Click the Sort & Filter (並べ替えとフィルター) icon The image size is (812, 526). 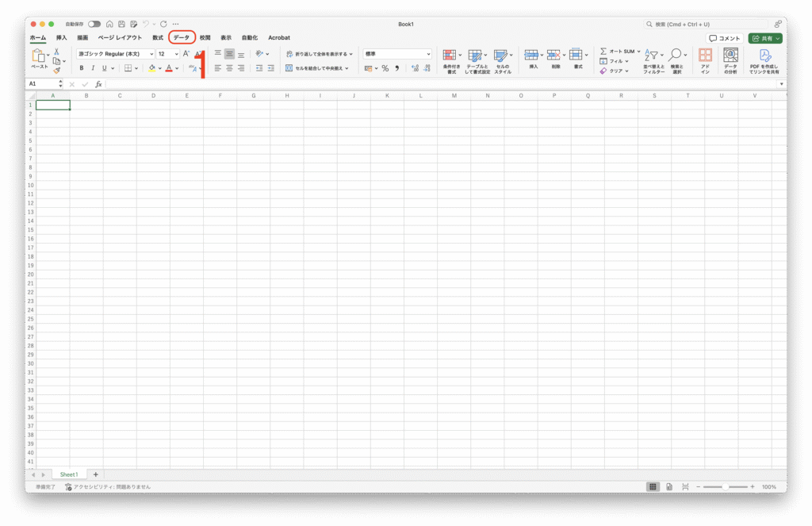(x=652, y=56)
